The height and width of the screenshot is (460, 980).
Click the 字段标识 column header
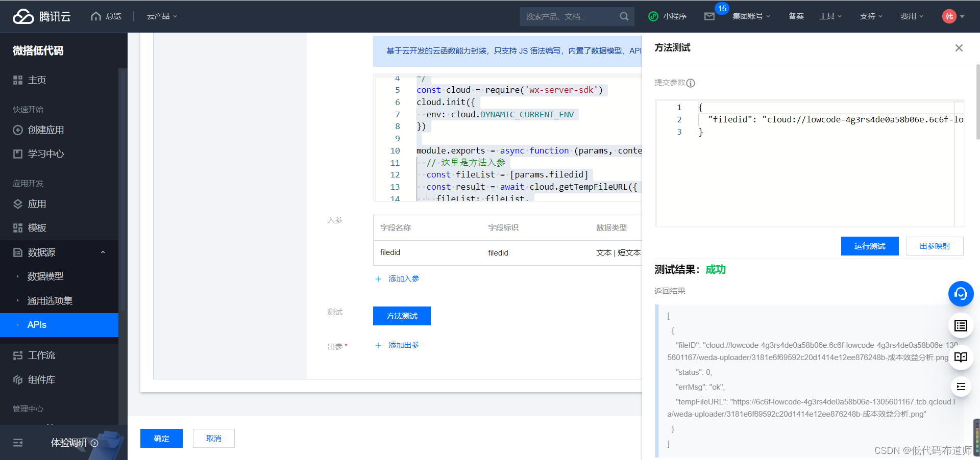(503, 228)
